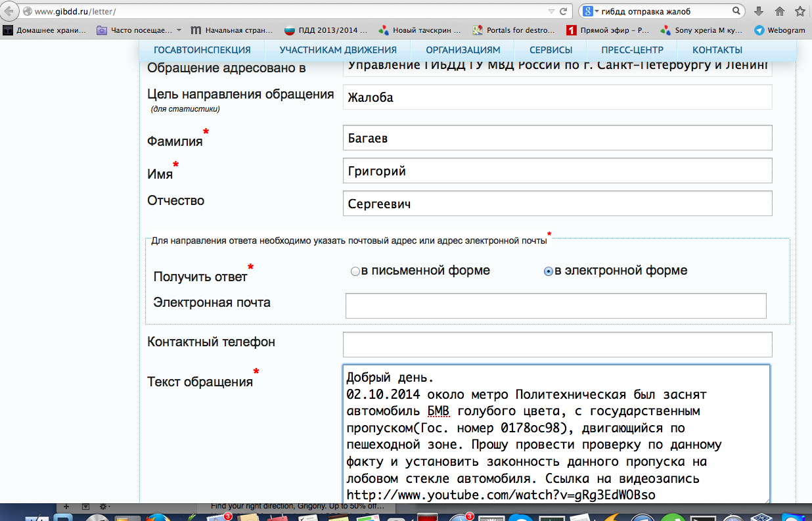This screenshot has width=812, height=521.
Task: Click the Контактный телефон input field
Action: pos(557,344)
